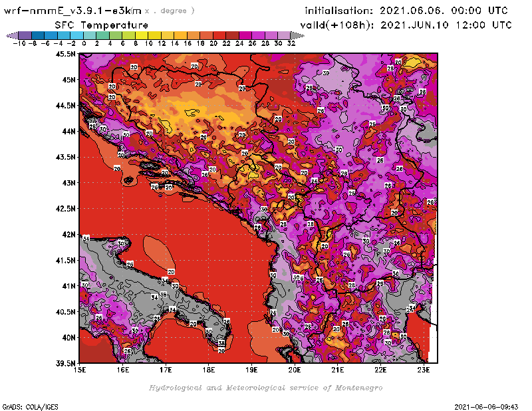532x411 pixels.
Task: Select the purple legend swatch between -10 and -8
Action: (25, 35)
